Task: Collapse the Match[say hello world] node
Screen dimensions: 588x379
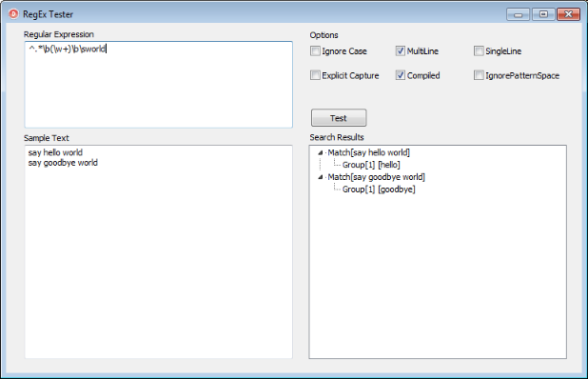Action: [321, 152]
